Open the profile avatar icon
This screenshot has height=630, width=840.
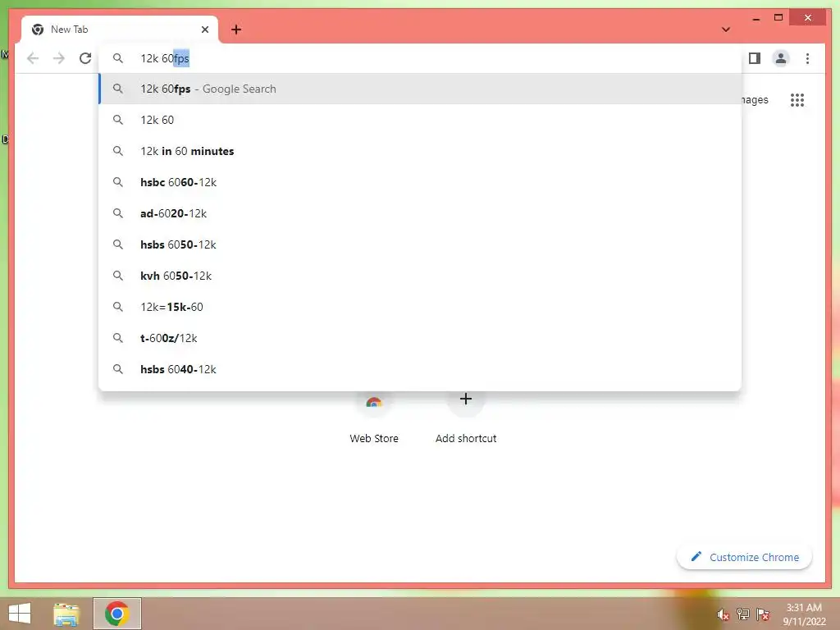click(x=781, y=58)
